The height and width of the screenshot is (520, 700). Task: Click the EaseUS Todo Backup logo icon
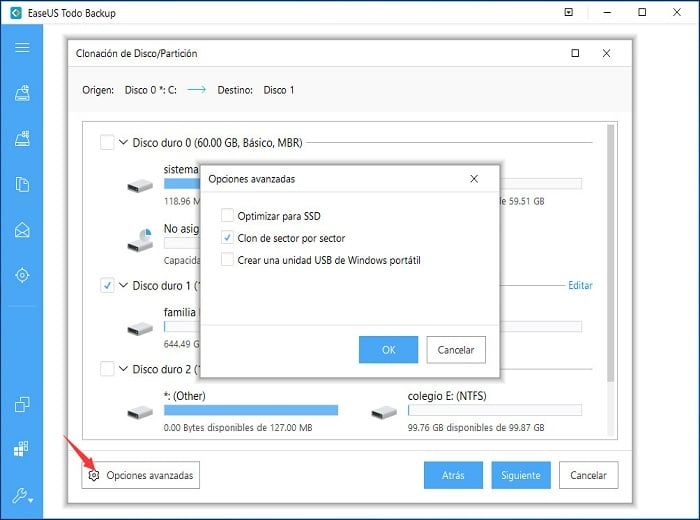[x=16, y=13]
